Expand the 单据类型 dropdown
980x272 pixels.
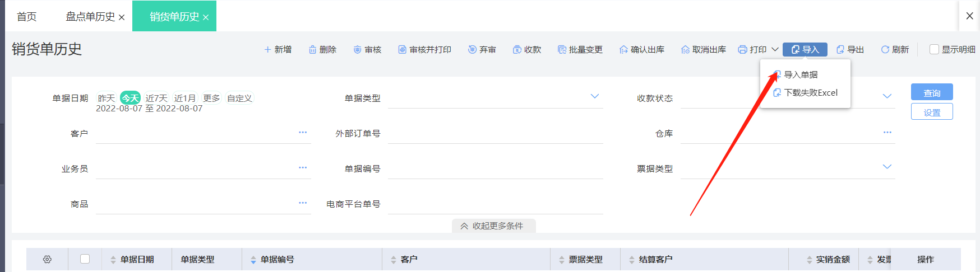594,96
